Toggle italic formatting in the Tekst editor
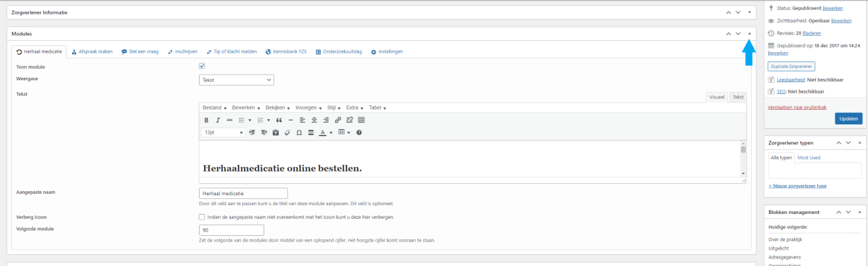The height and width of the screenshot is (266, 868). pos(218,120)
